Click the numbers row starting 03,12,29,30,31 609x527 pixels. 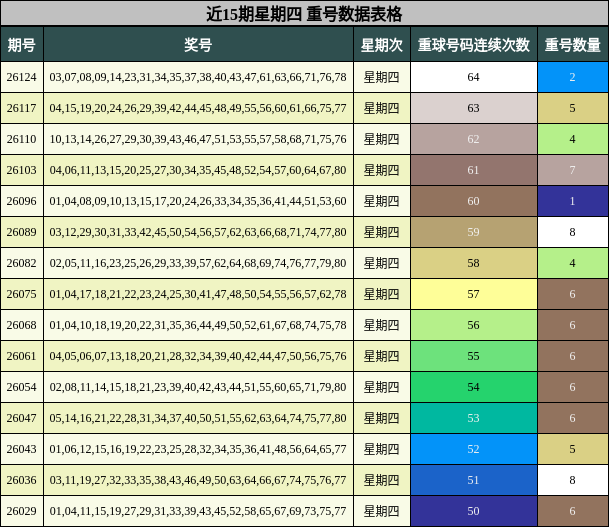198,232
